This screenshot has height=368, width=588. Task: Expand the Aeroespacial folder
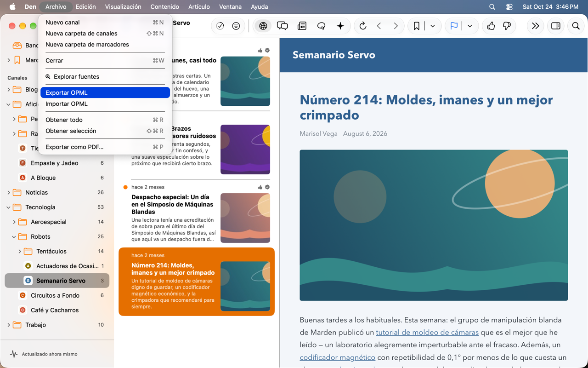pos(14,222)
